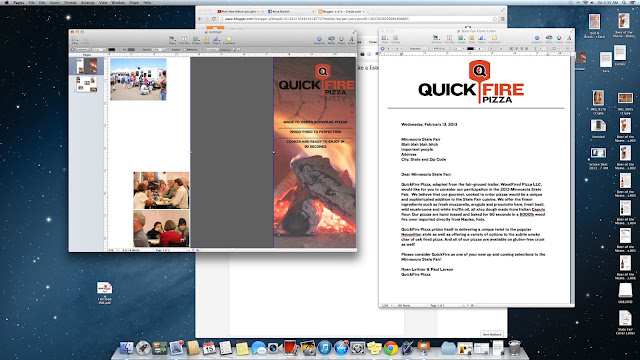
Task: Open the Shapes dropdown in the brochure toolbar
Action: coord(196,40)
